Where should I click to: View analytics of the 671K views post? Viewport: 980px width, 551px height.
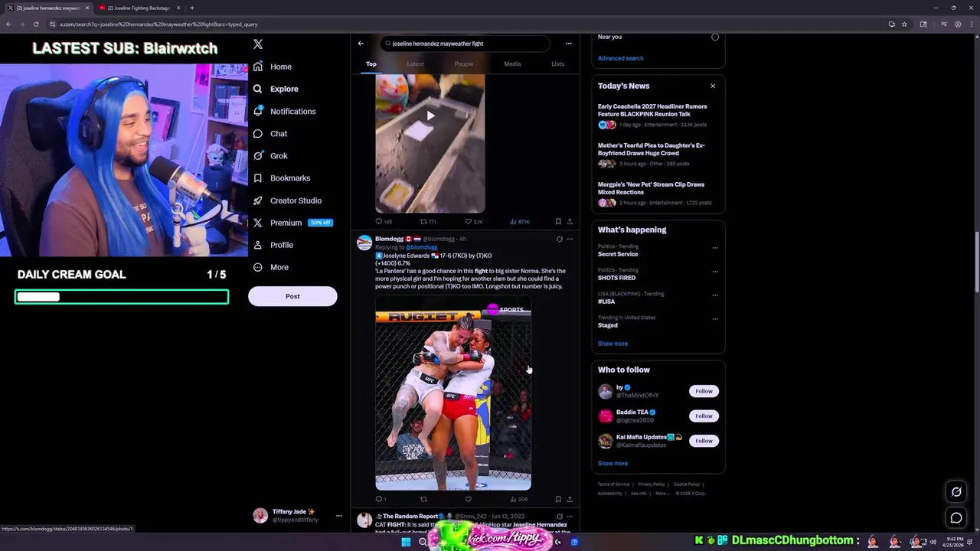pyautogui.click(x=520, y=222)
